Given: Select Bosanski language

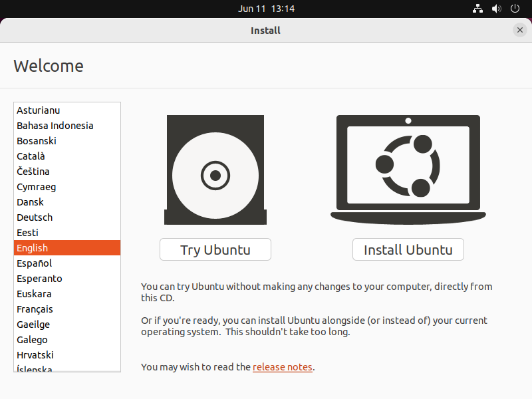Looking at the screenshot, I should click(x=67, y=141).
